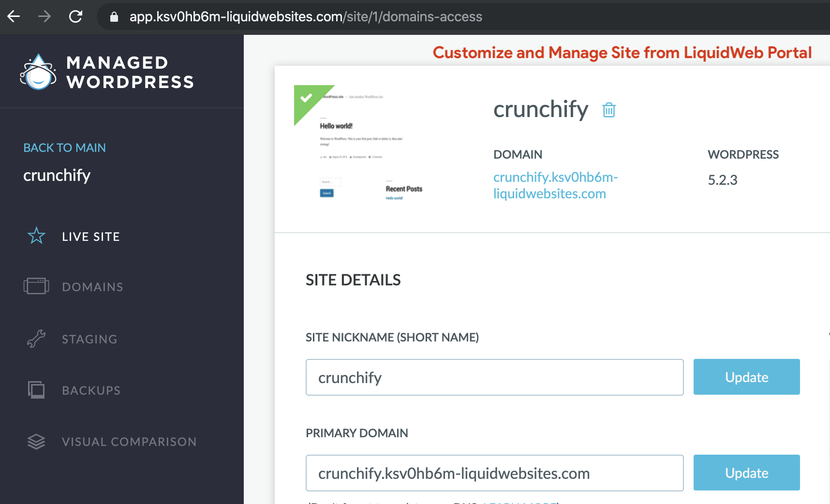Click the browser back arrow
The image size is (830, 504).
[14, 16]
